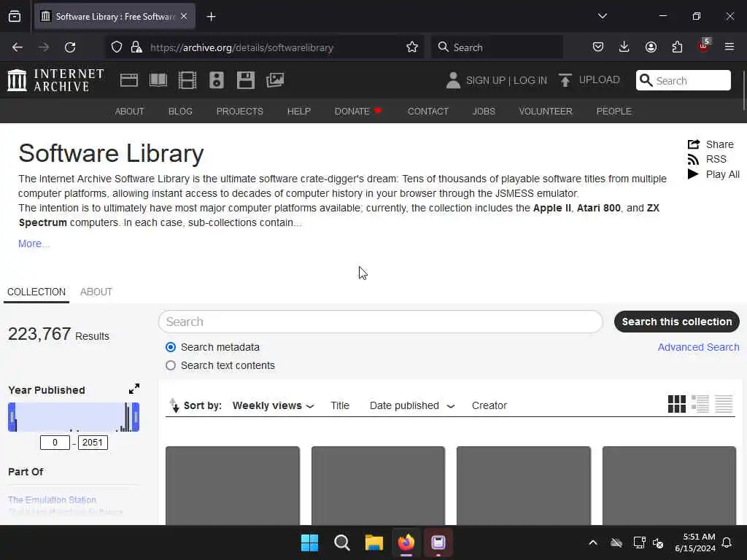Bookmark this page with star icon
747x560 pixels.
click(x=412, y=47)
